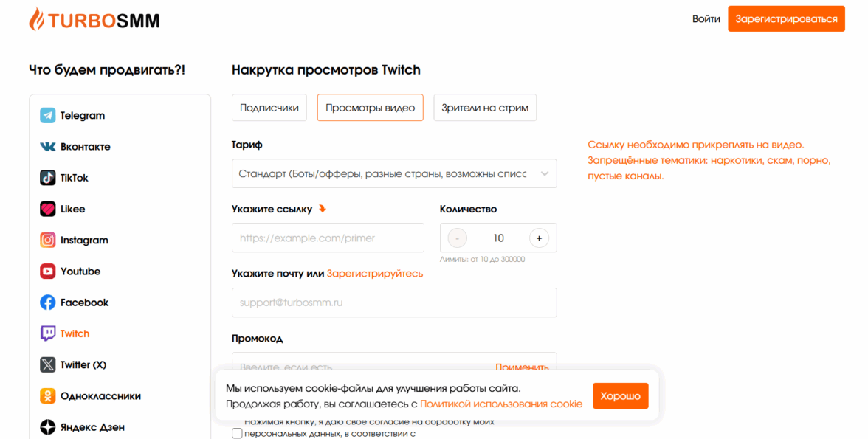Choose the Facebook icon
Image resolution: width=868 pixels, height=439 pixels.
[48, 303]
